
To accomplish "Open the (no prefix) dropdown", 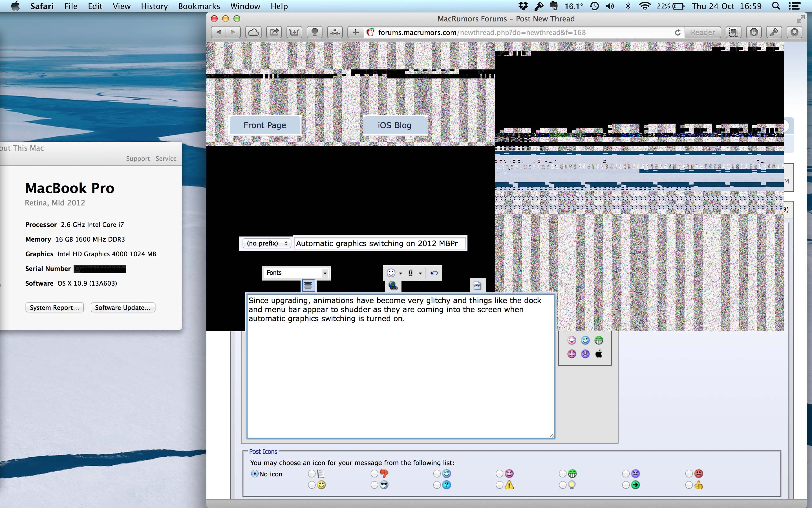I will point(267,243).
